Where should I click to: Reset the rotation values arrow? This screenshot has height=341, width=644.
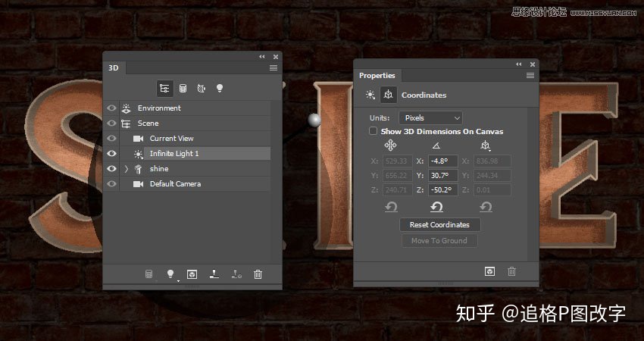pyautogui.click(x=436, y=207)
